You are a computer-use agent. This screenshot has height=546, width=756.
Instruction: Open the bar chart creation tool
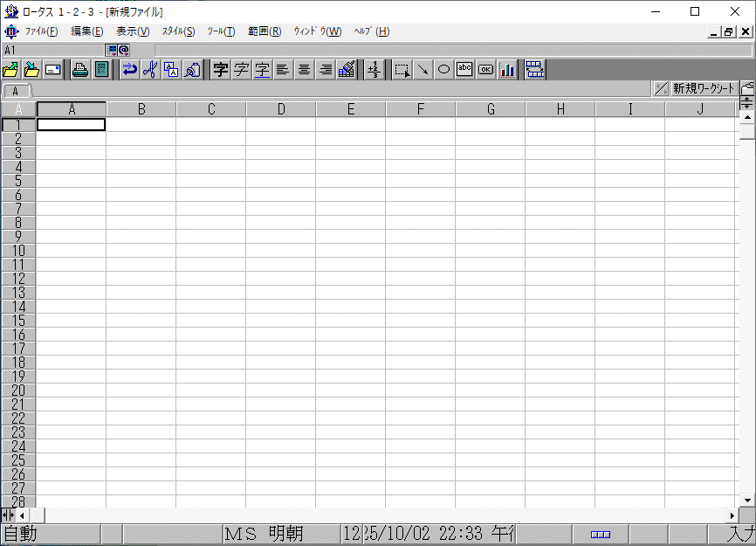click(x=507, y=70)
